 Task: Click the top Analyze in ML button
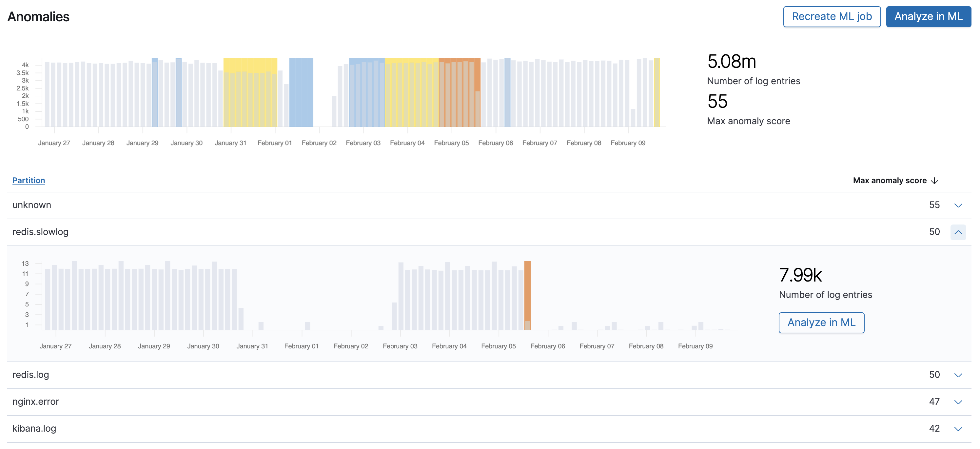(x=928, y=16)
